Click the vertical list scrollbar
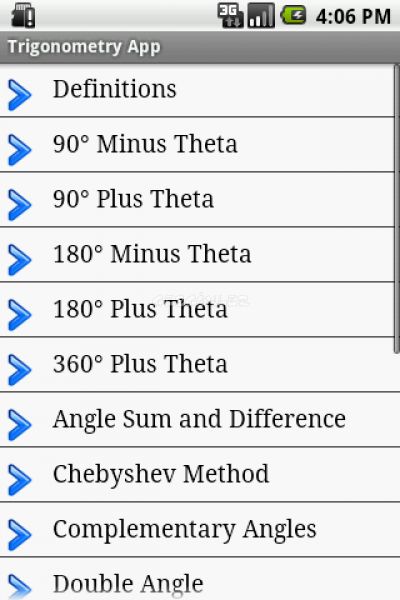 coord(397,209)
